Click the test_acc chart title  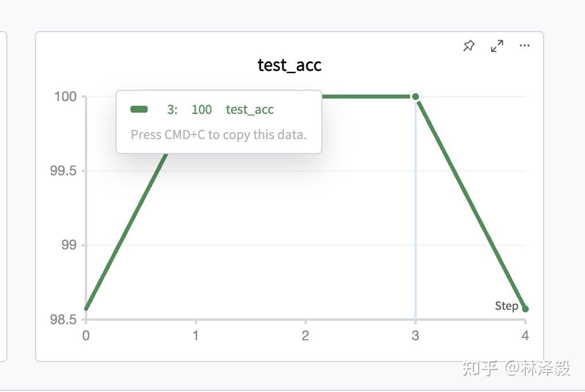click(x=289, y=65)
